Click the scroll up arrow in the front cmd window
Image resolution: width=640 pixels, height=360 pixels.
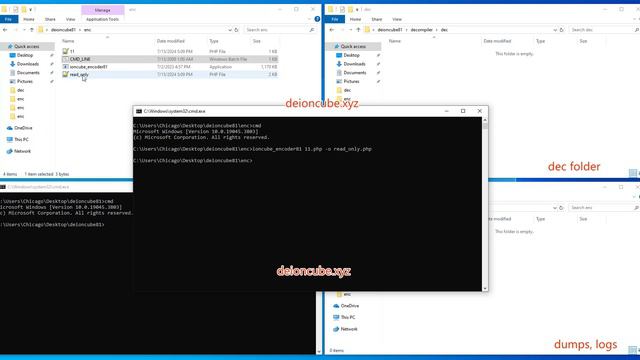485,120
